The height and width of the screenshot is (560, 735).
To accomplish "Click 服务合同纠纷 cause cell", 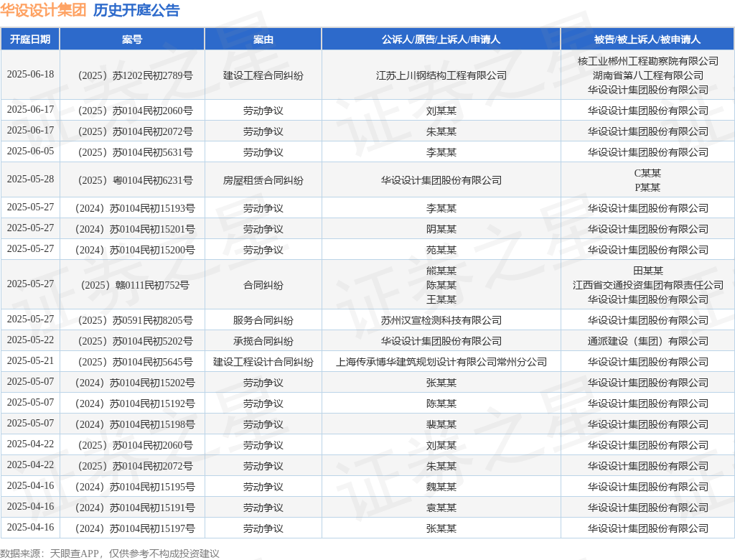I will 263,320.
